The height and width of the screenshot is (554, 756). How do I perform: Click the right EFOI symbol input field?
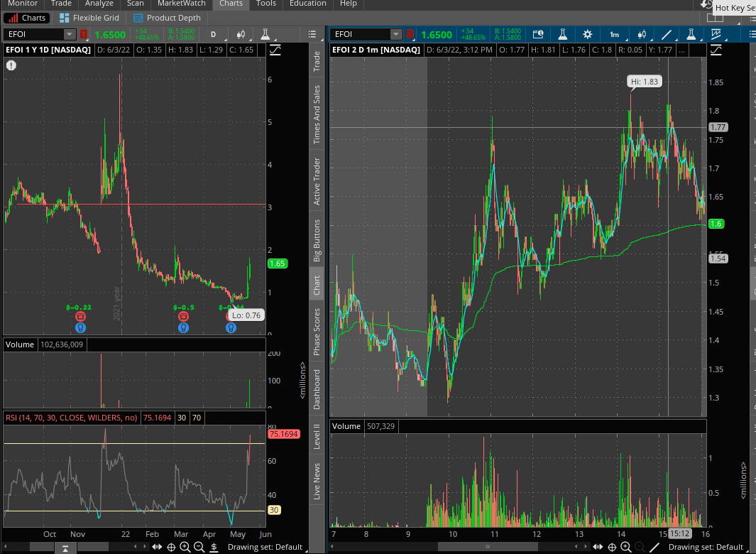pyautogui.click(x=361, y=34)
